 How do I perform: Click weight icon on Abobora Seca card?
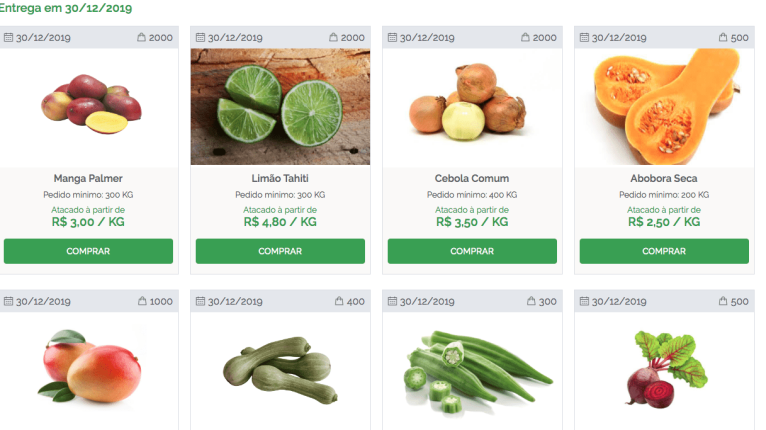tap(723, 38)
